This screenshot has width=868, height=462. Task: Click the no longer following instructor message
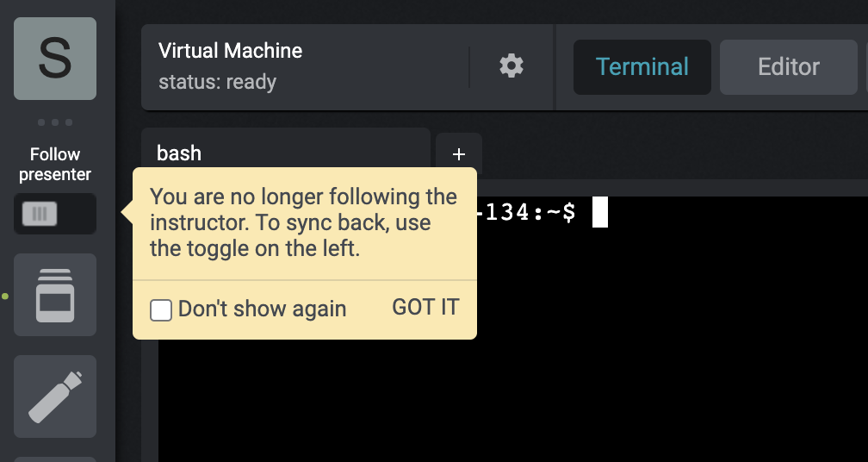[x=303, y=222]
